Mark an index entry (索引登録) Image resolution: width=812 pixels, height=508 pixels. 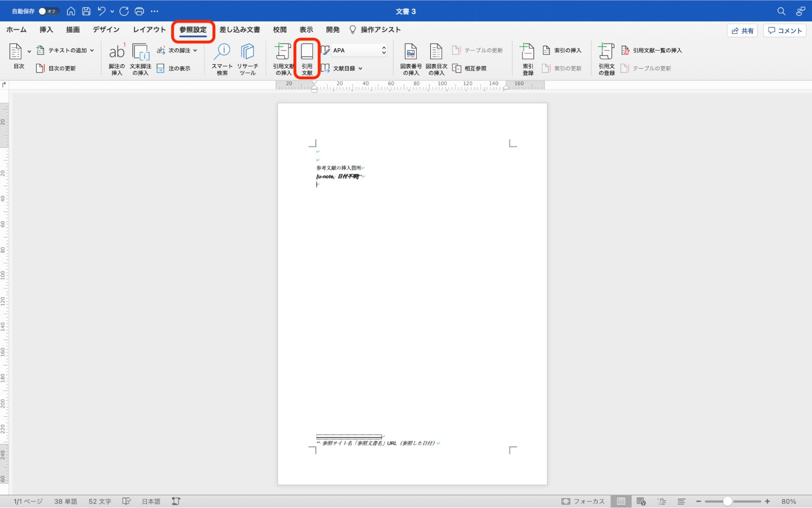coord(528,59)
